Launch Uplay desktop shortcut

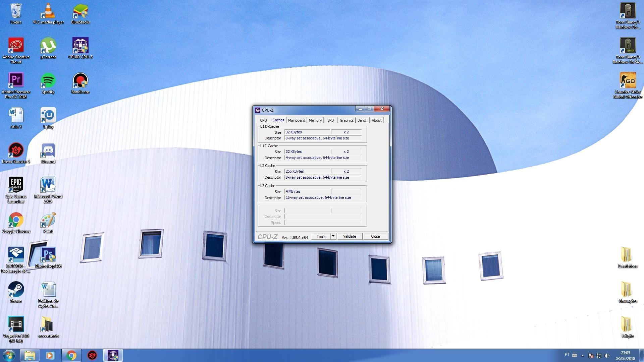click(x=48, y=118)
